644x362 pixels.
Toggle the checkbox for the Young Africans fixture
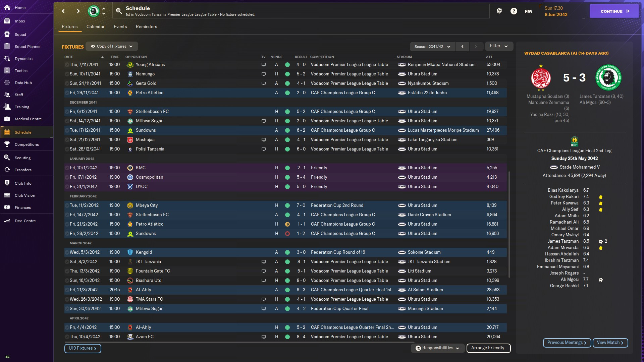coord(67,65)
